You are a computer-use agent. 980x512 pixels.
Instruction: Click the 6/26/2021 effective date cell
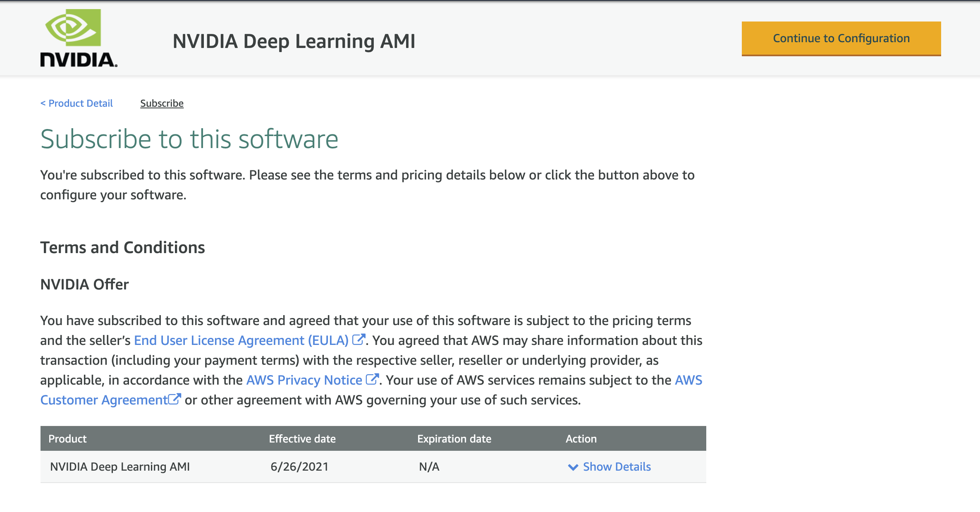[x=299, y=467]
